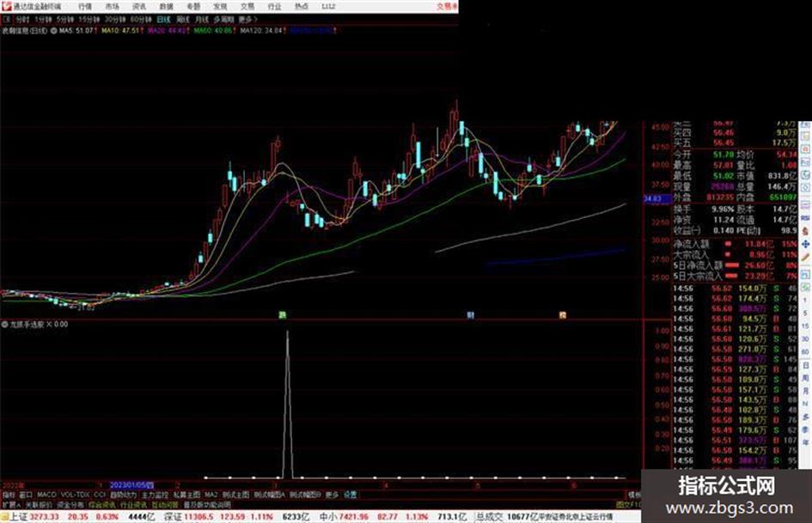Open the 资金分布 tab
This screenshot has width=812, height=523.
click(x=70, y=504)
